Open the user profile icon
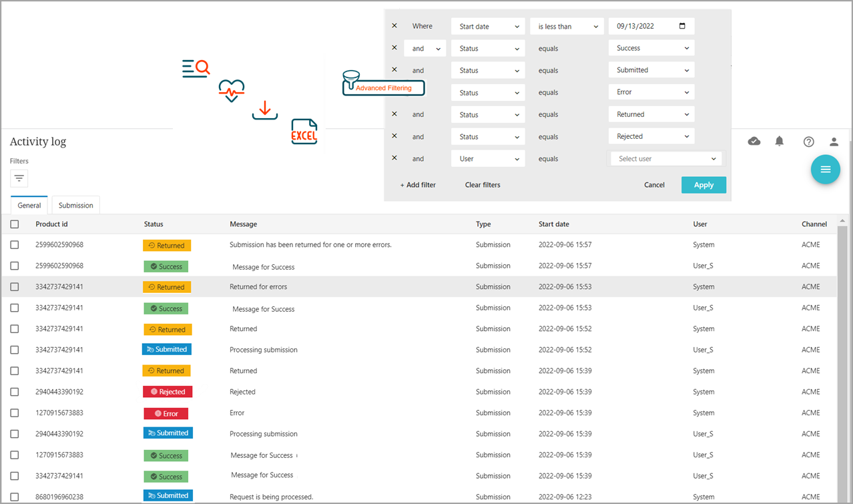Viewport: 853px width, 504px height. pyautogui.click(x=834, y=142)
